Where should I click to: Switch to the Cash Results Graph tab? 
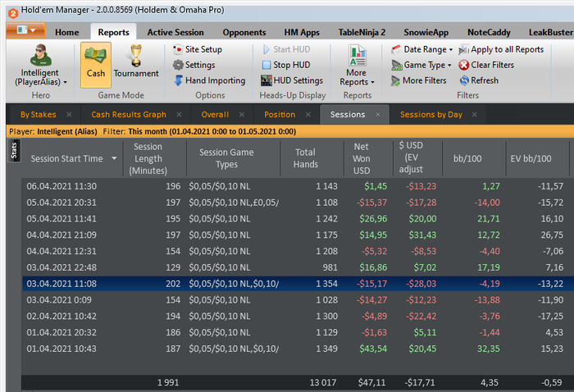(129, 115)
